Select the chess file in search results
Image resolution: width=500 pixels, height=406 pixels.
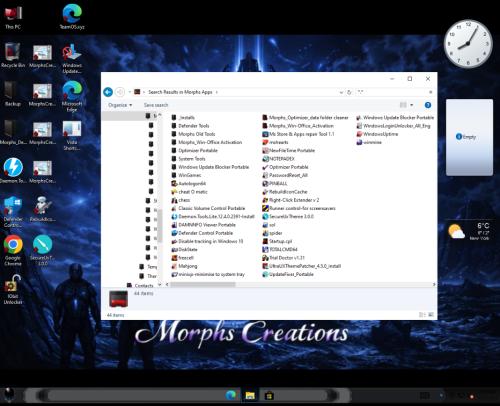181,200
